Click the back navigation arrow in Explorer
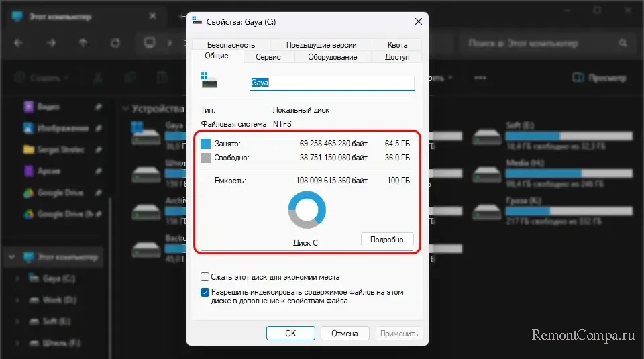This screenshot has height=359, width=644. [18, 43]
